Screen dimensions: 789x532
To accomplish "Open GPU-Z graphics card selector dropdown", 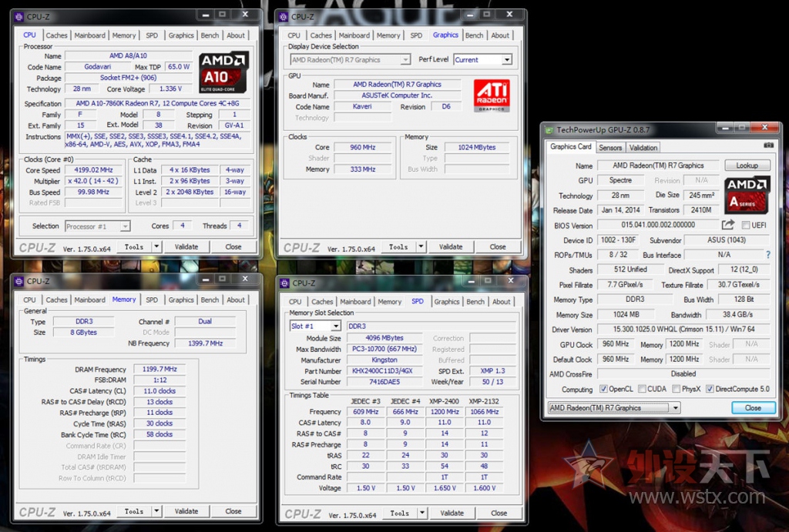I will point(614,408).
